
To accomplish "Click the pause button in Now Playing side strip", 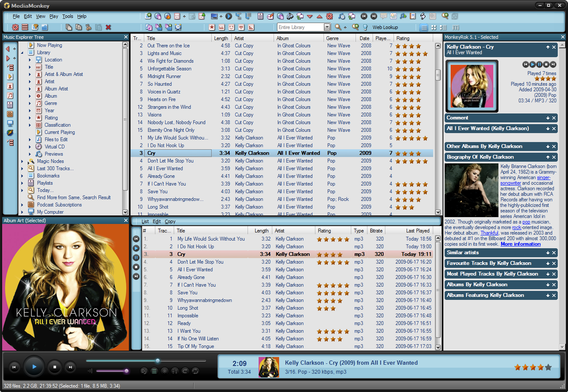I will 136,258.
